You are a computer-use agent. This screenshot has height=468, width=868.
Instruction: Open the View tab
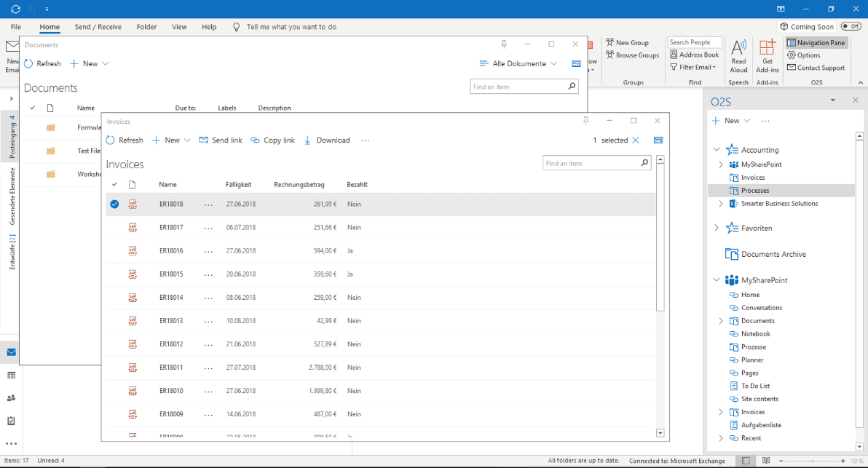179,26
